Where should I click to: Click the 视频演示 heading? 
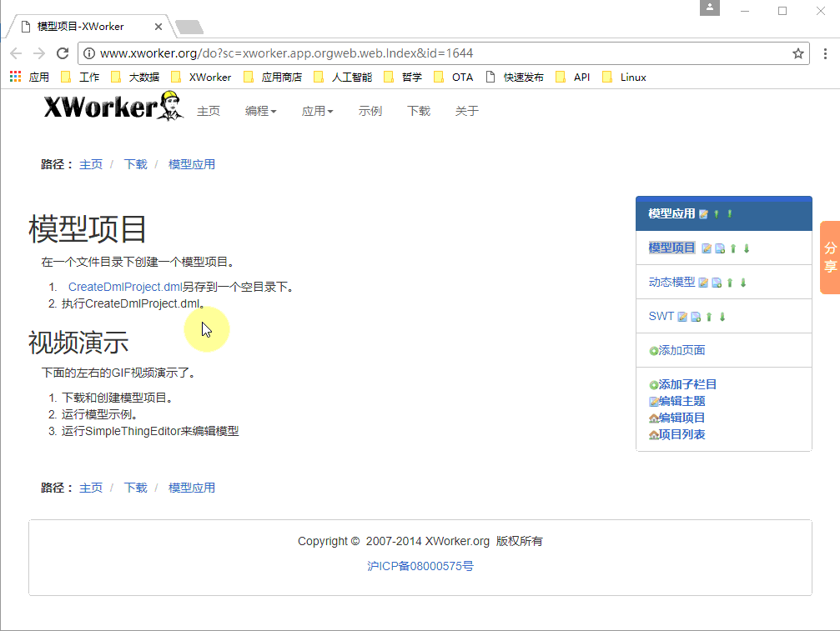[x=78, y=343]
